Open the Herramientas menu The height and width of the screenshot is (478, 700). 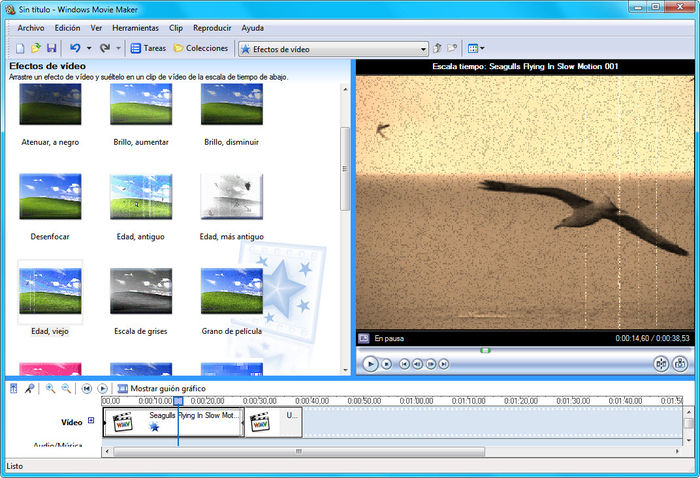pos(134,28)
